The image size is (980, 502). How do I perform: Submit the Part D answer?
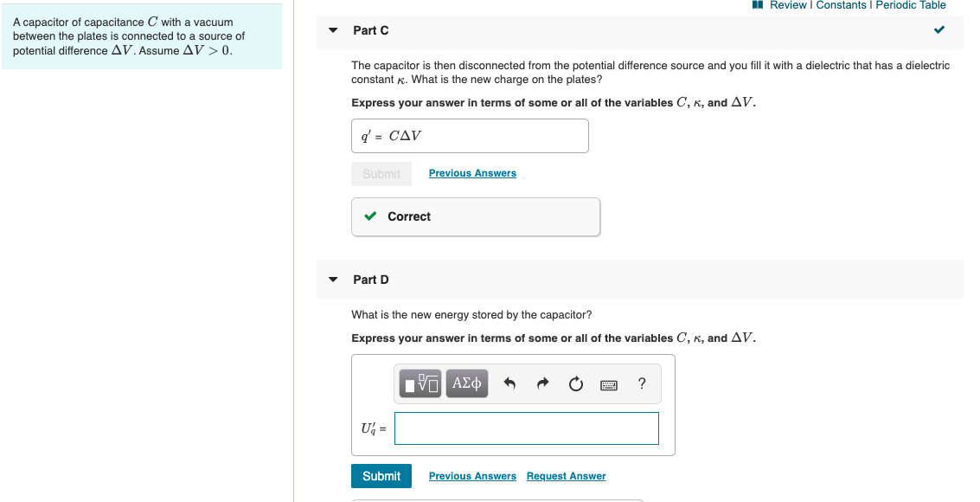point(381,476)
